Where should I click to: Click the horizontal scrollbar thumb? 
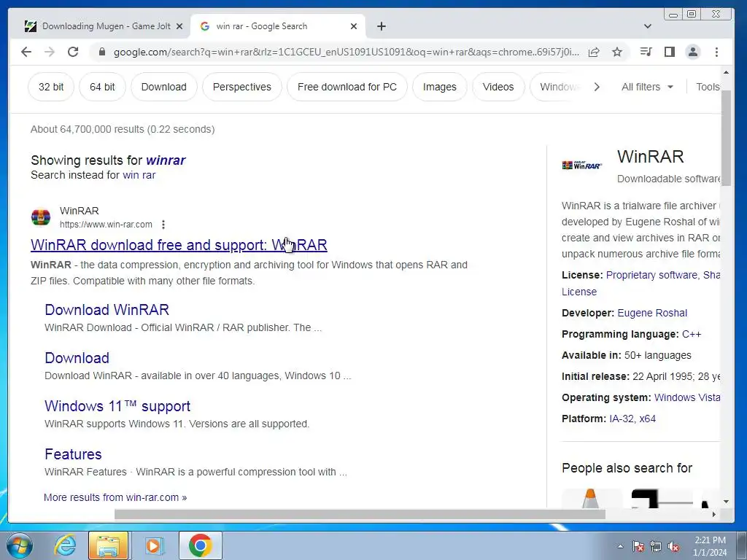[360, 514]
